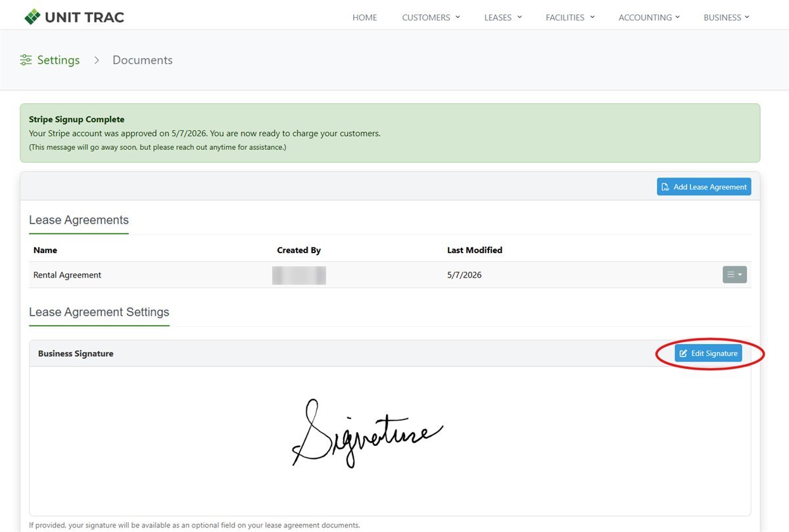Expand the CUSTOMERS dropdown menu
Viewport: 789px width, 532px height.
pyautogui.click(x=431, y=18)
